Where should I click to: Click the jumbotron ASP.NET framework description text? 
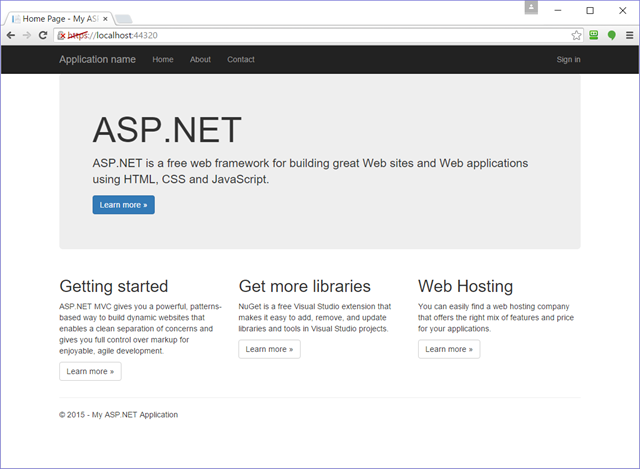(310, 171)
